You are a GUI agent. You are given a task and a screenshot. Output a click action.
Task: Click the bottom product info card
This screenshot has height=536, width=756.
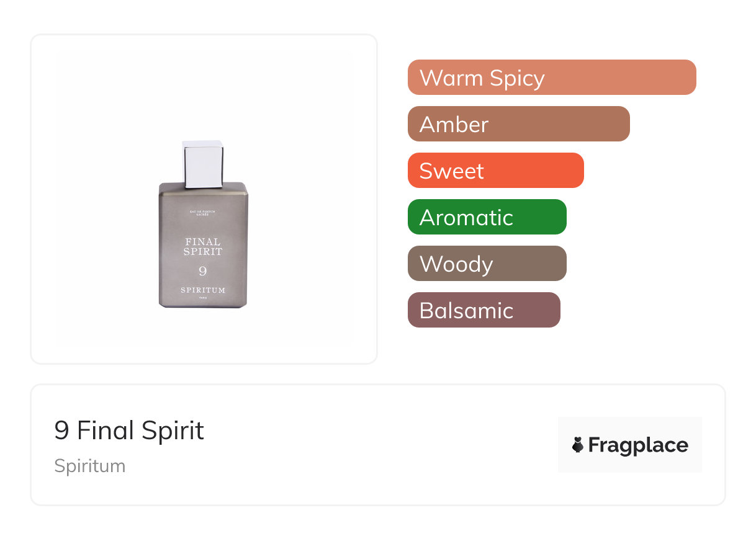pos(372,490)
